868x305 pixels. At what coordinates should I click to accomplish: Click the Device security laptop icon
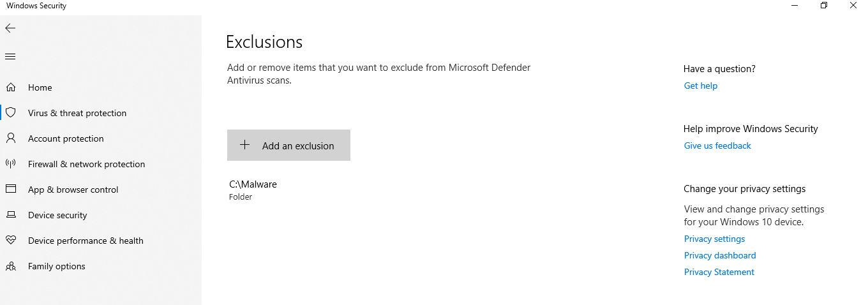[x=10, y=215]
